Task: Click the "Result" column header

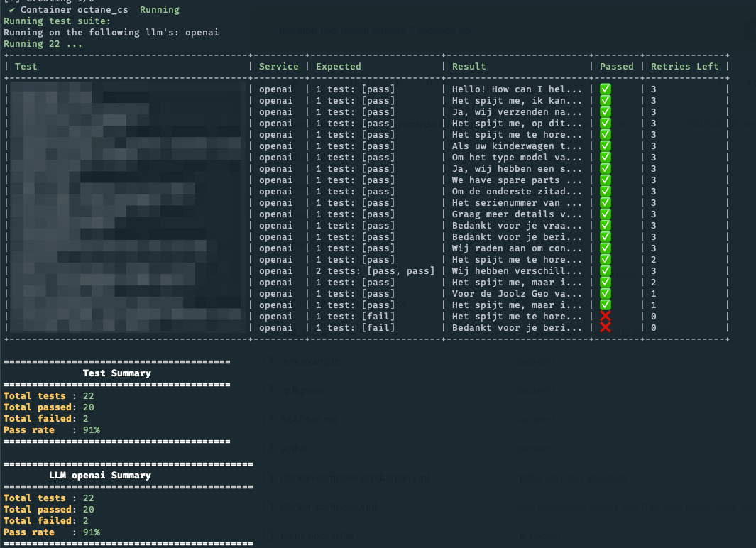Action: pos(469,67)
